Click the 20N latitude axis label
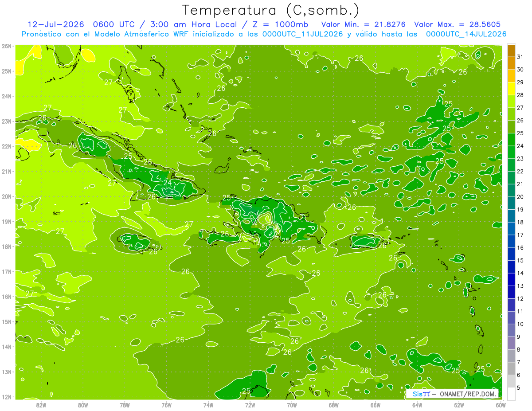This screenshot has height=411, width=532. tap(6, 196)
